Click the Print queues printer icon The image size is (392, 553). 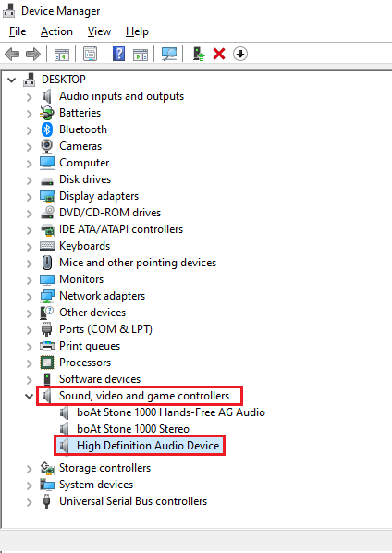47,346
